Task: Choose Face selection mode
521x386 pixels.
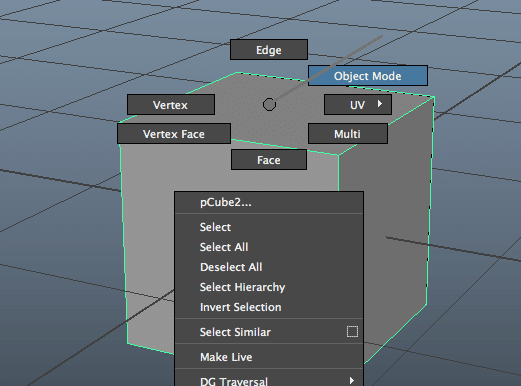Action: 269,160
